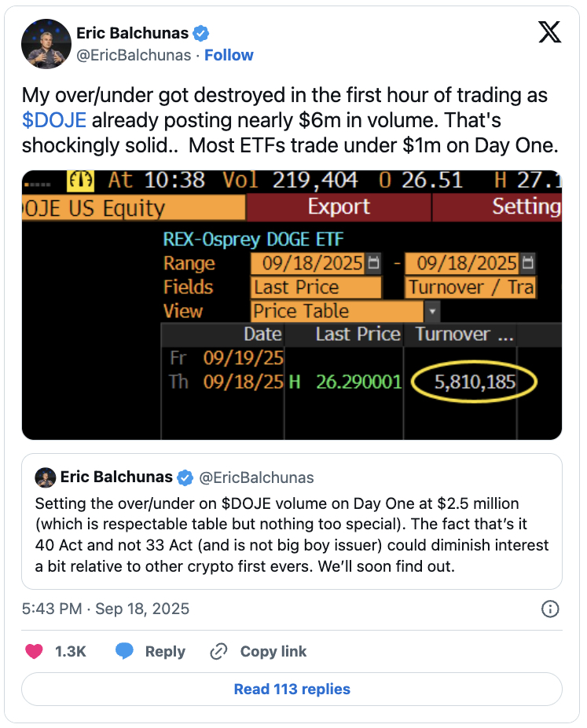Open start date calendar picker icon

tap(374, 262)
